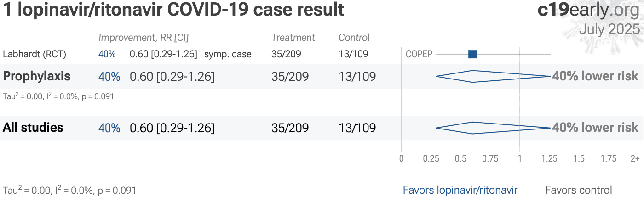Select the Labhardt (RCT) study name
The height and width of the screenshot is (197, 644).
(34, 54)
